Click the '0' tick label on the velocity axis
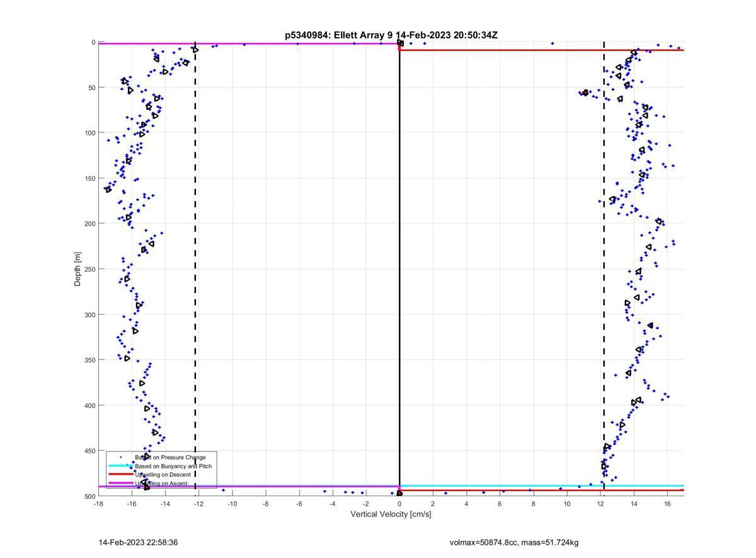This screenshot has height=558, width=756. pyautogui.click(x=399, y=504)
